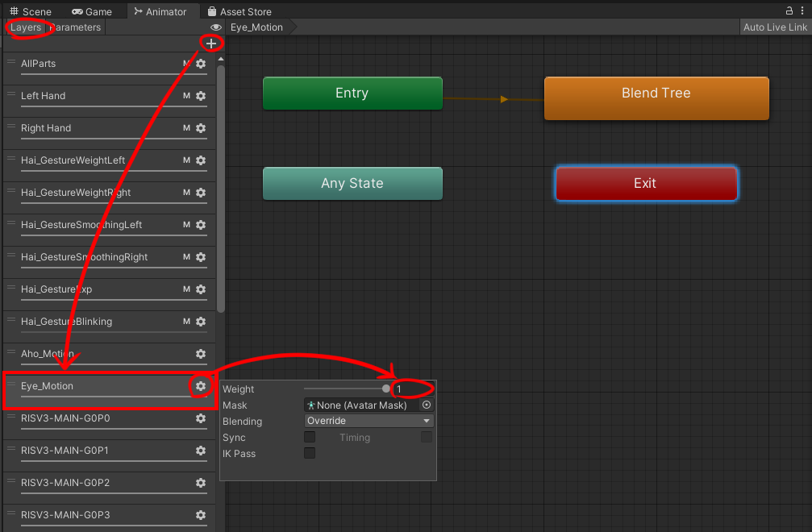Open the gear settings for Eye_Motion layer
Image resolution: width=812 pixels, height=532 pixels.
[x=201, y=386]
